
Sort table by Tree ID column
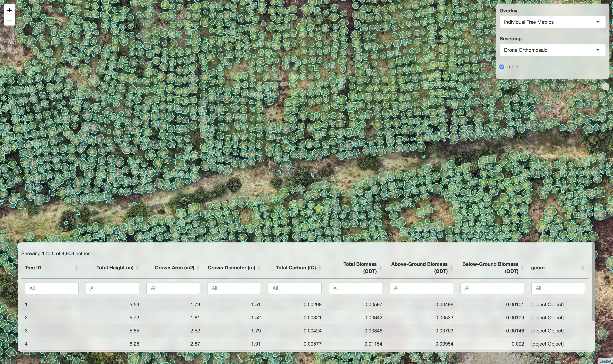[x=33, y=268]
